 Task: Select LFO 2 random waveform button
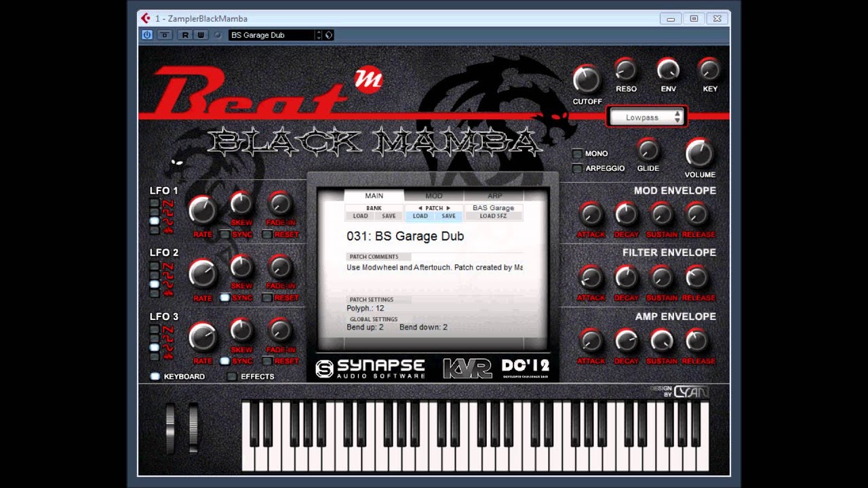(155, 293)
